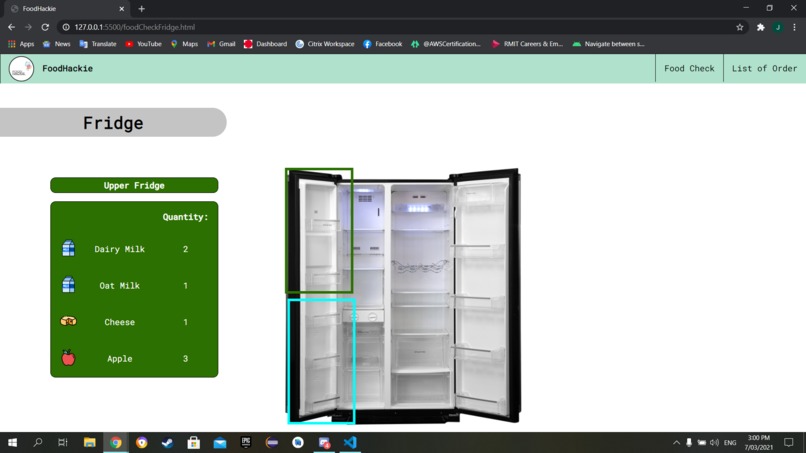Open the Chrome profile avatar

pyautogui.click(x=778, y=27)
